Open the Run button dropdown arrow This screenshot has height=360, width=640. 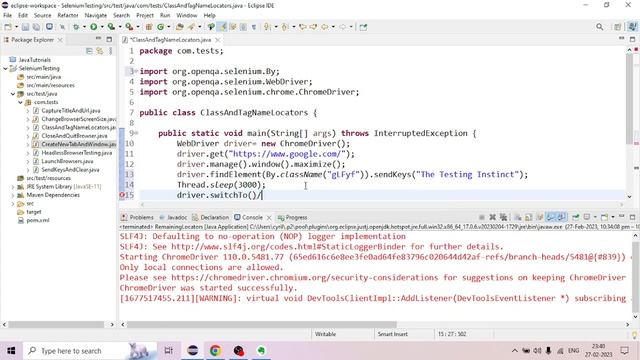pyautogui.click(x=102, y=27)
